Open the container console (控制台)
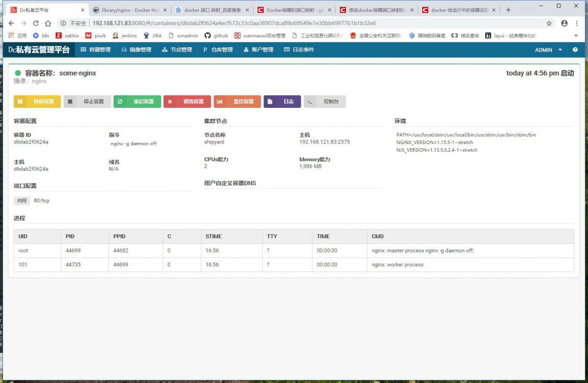 coord(325,102)
